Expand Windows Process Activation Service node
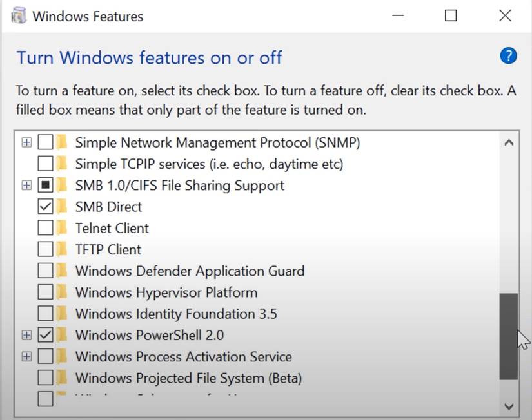532x420 pixels. pyautogui.click(x=26, y=356)
